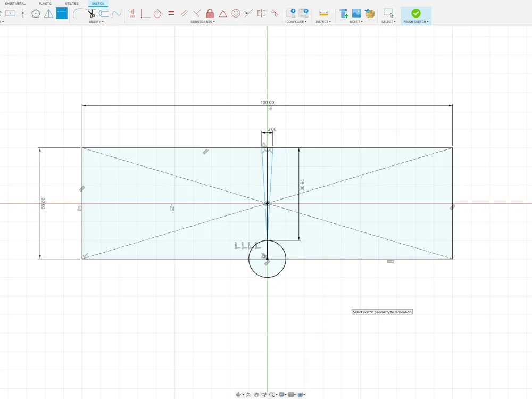Open the Select dropdown button
The image size is (532, 399).
pos(388,22)
